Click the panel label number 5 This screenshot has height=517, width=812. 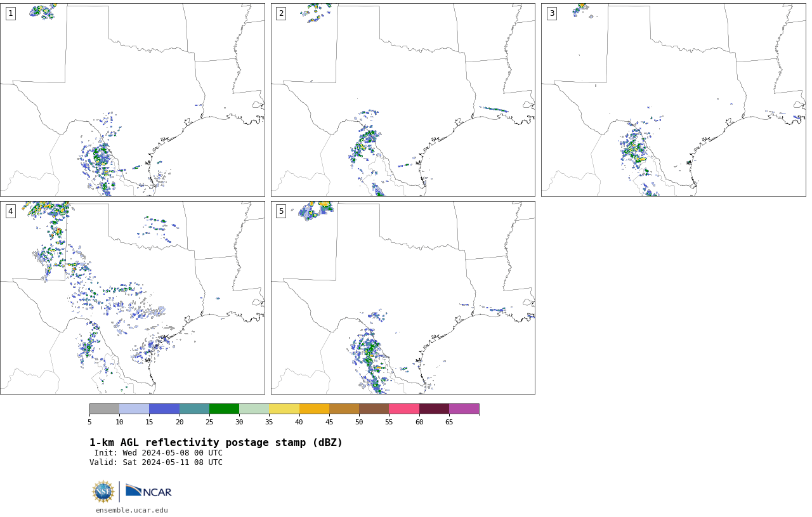tap(281, 211)
